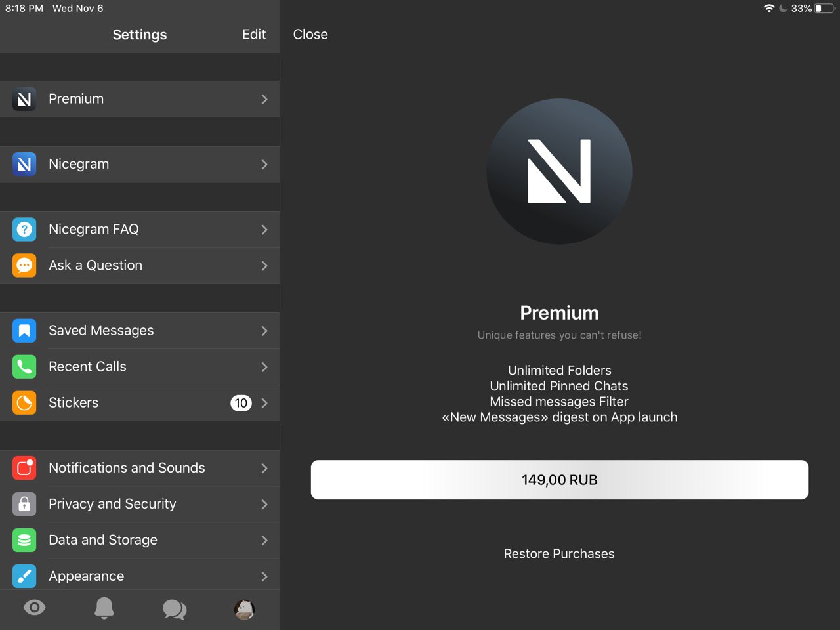Expand Saved Messages chevron
The image size is (840, 630).
pos(264,330)
